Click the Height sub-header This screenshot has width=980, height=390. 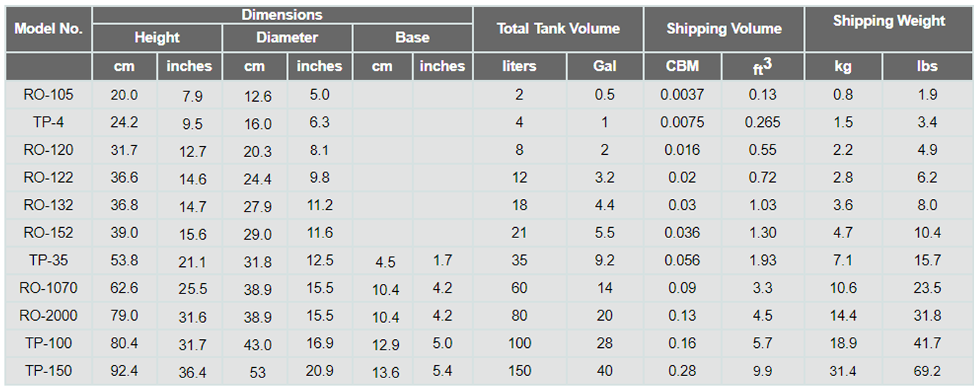click(157, 38)
